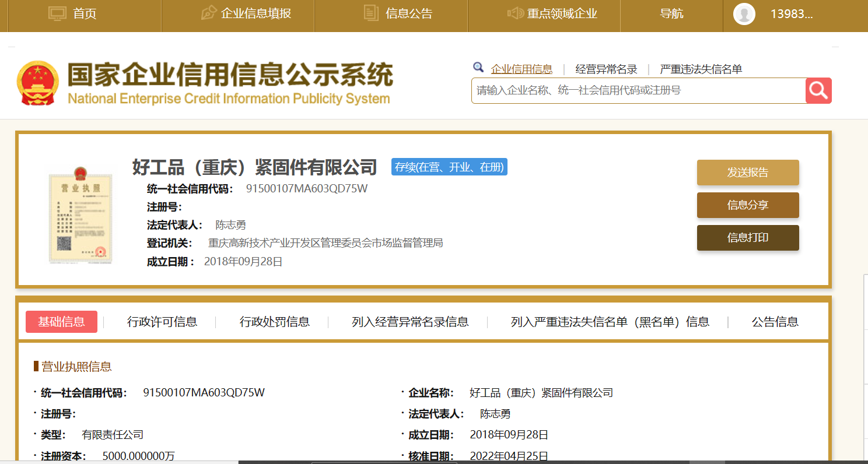Screen dimensions: 868x464
Task: Click the site title 国家企业信用信息公示系统
Action: [230, 75]
